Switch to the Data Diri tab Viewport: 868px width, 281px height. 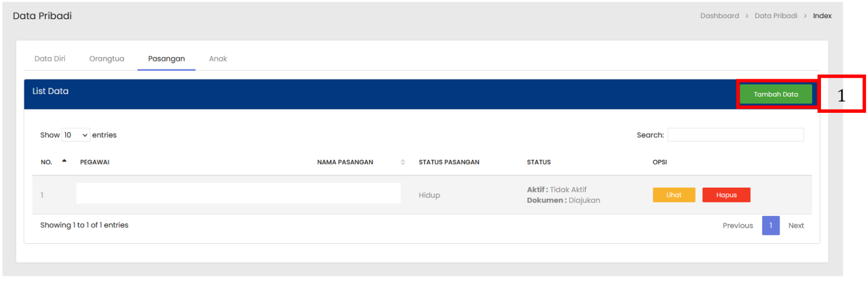pyautogui.click(x=50, y=59)
